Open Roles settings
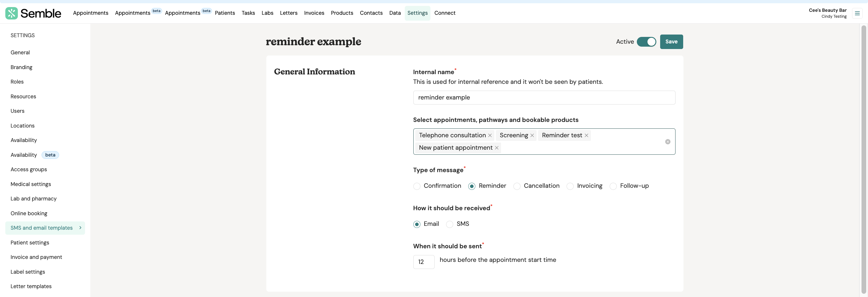868x297 pixels. pyautogui.click(x=17, y=82)
